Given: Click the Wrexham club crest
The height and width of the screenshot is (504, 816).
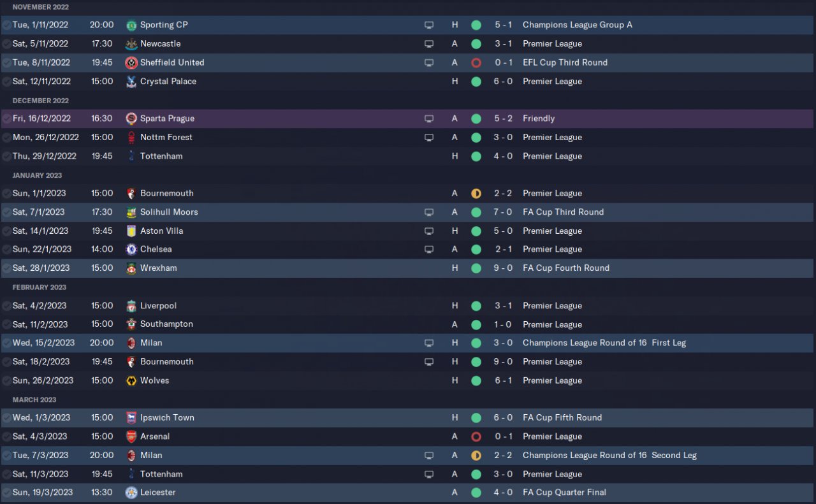Looking at the screenshot, I should point(131,268).
